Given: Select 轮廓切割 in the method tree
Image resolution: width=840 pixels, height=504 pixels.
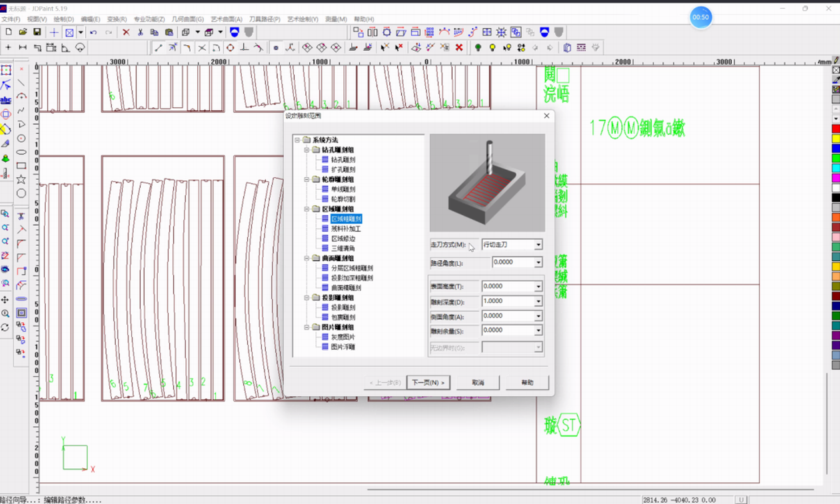Looking at the screenshot, I should point(343,199).
